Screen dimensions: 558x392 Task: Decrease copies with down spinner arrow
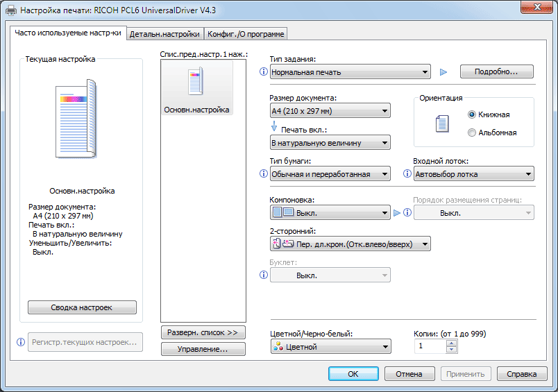pyautogui.click(x=451, y=349)
